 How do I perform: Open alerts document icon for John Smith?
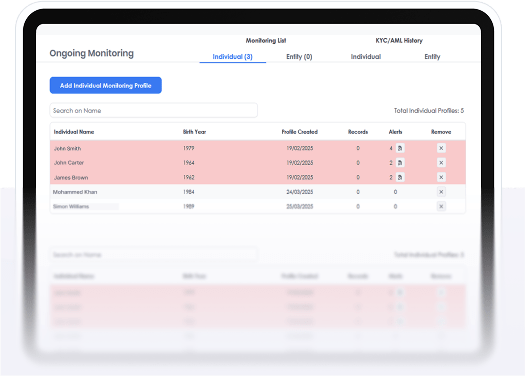coord(400,148)
